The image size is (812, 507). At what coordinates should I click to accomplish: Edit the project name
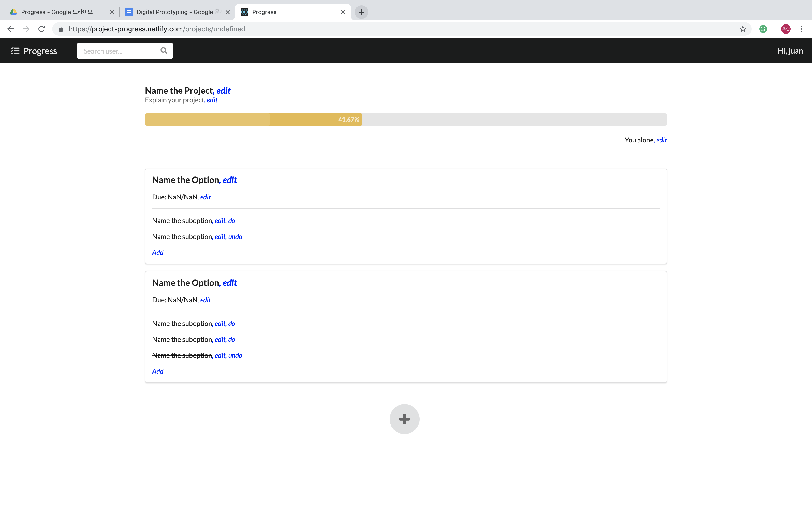pos(224,91)
